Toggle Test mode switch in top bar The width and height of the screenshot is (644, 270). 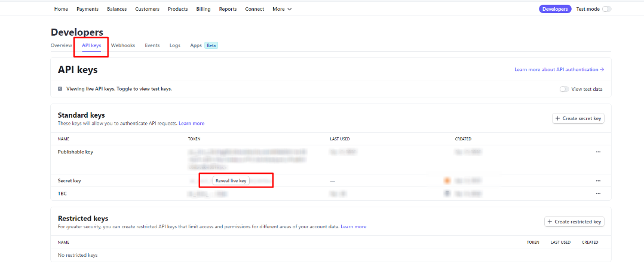point(606,9)
